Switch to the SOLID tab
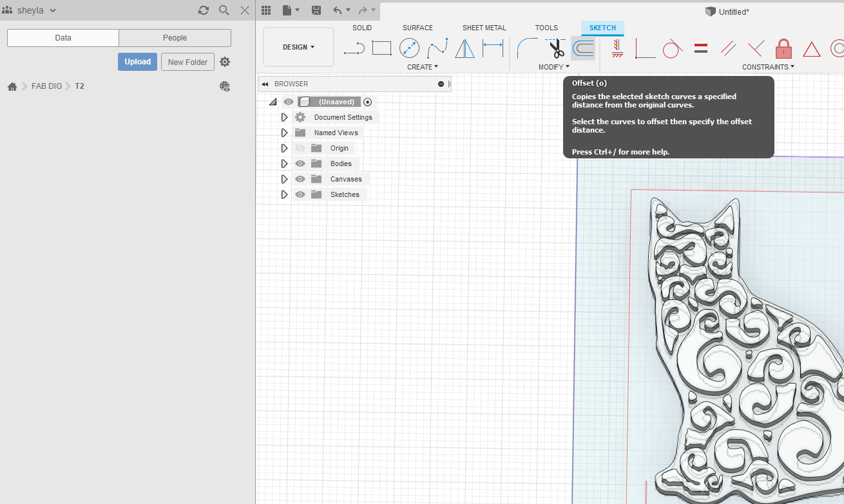Viewport: 844px width, 504px height. (x=362, y=28)
